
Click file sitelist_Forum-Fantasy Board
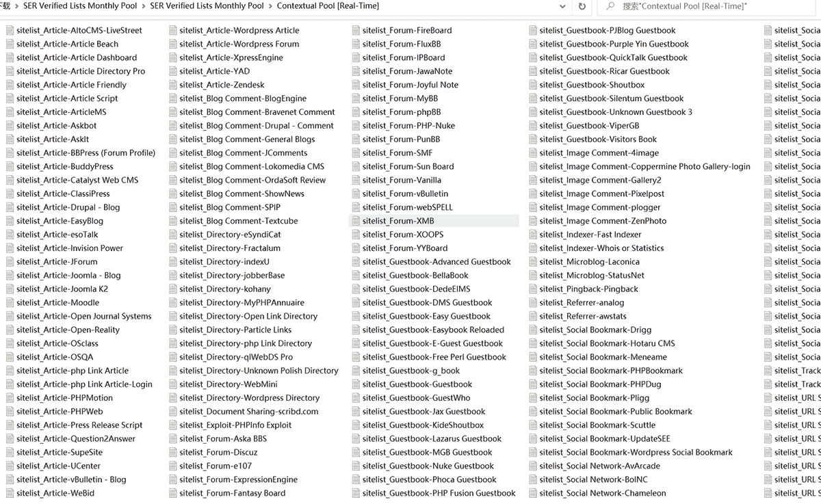(233, 493)
